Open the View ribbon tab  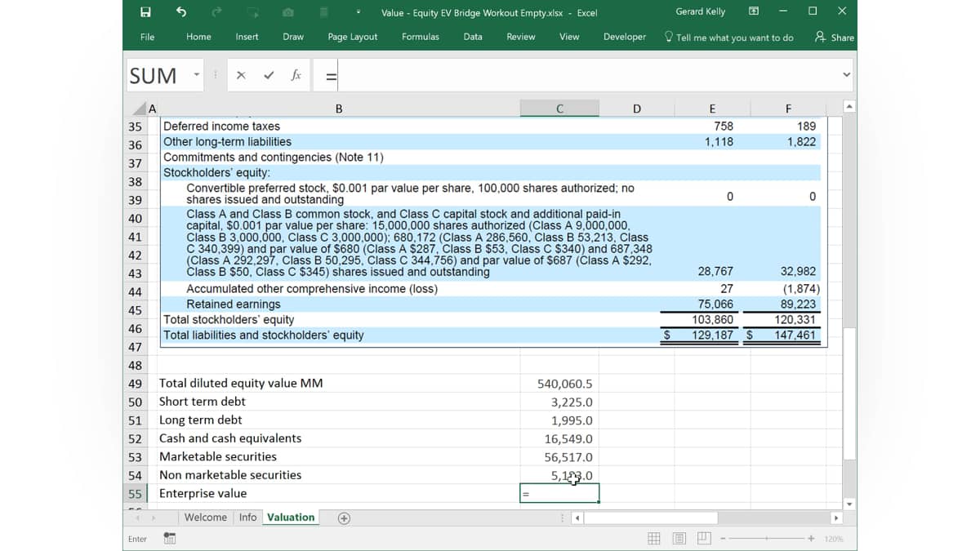pos(569,37)
